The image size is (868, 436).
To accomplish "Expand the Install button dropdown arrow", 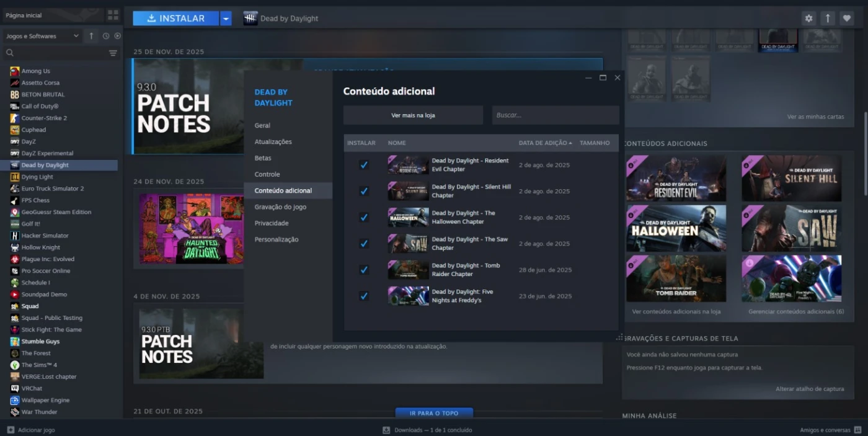I will click(226, 19).
